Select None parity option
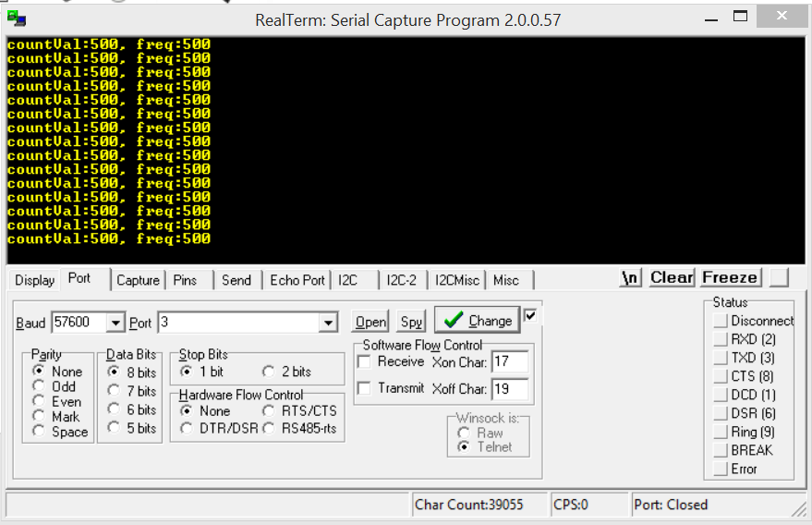 (57, 371)
